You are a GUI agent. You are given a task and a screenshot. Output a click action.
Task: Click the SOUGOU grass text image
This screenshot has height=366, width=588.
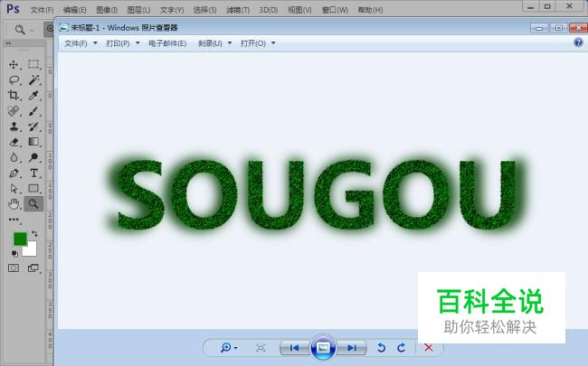(316, 195)
